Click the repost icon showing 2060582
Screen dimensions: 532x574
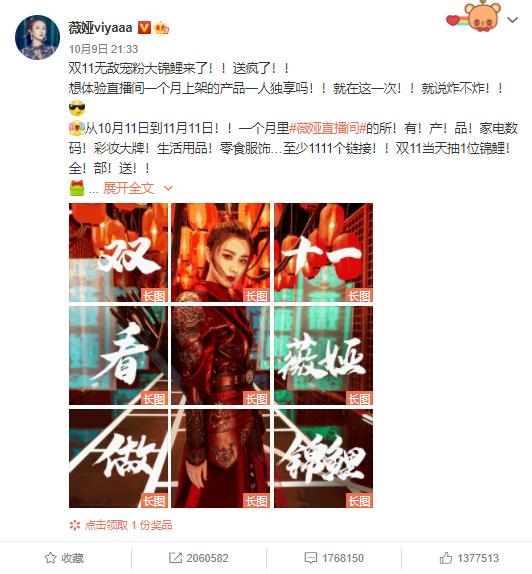click(x=199, y=558)
